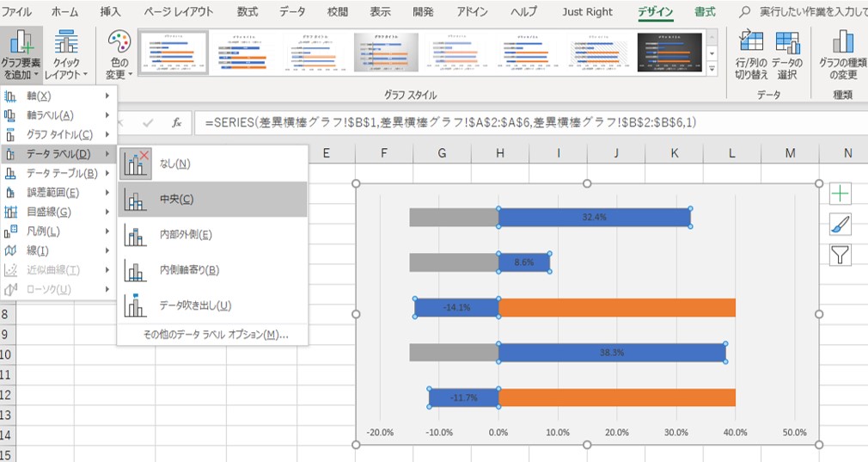Open the データテーブル(B) submenu
This screenshot has width=868, height=462.
(58, 174)
